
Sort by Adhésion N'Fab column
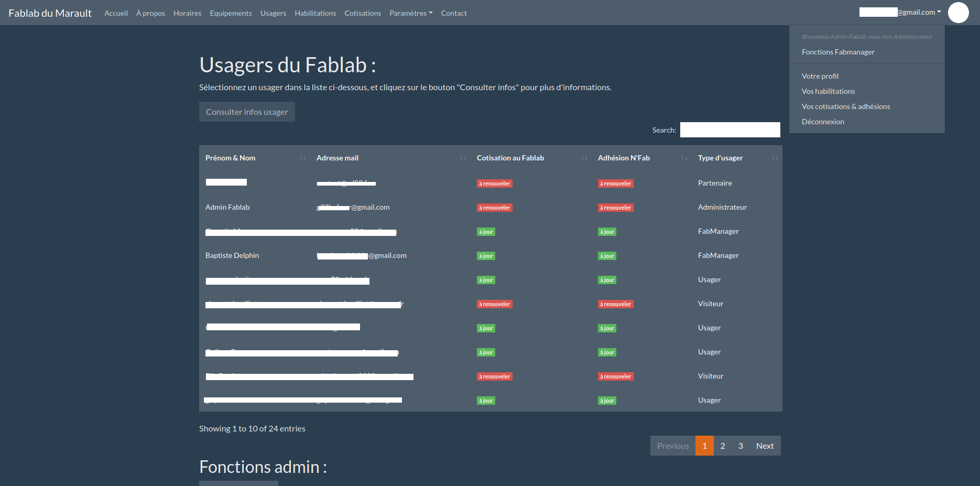pyautogui.click(x=641, y=158)
